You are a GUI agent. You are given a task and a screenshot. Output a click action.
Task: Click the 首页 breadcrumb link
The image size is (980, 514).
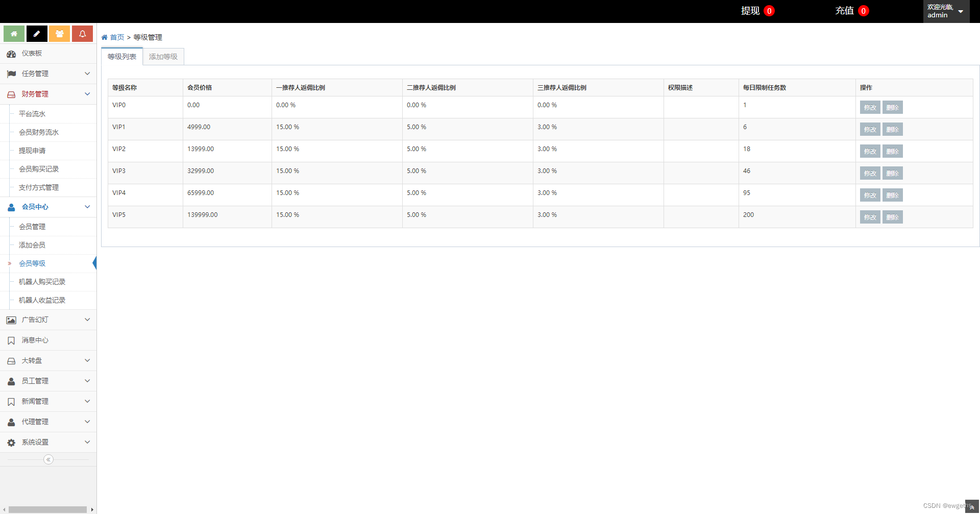[x=117, y=37]
